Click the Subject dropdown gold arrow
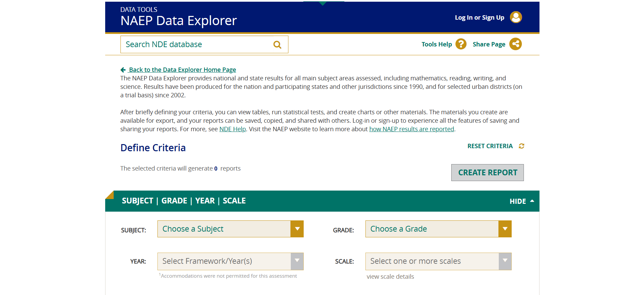 [297, 229]
